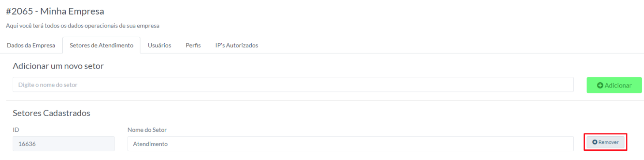Screen dimensions: 644x160
Task: Click the green Adicionar button
Action: [614, 85]
